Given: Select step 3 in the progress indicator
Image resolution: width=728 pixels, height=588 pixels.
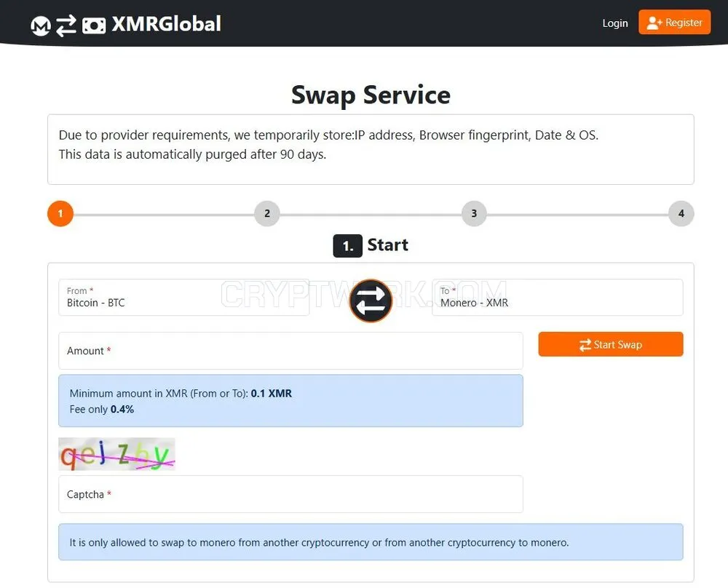Looking at the screenshot, I should pyautogui.click(x=474, y=213).
